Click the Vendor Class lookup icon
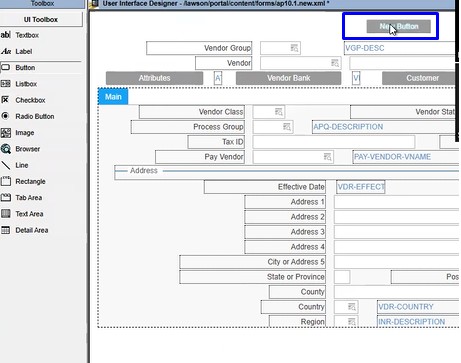 tap(279, 112)
